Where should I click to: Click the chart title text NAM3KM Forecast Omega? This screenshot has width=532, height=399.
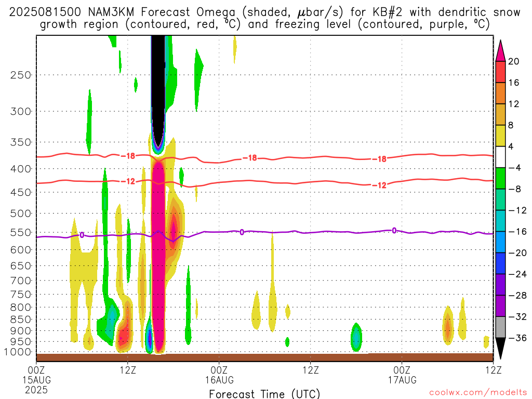162,12
